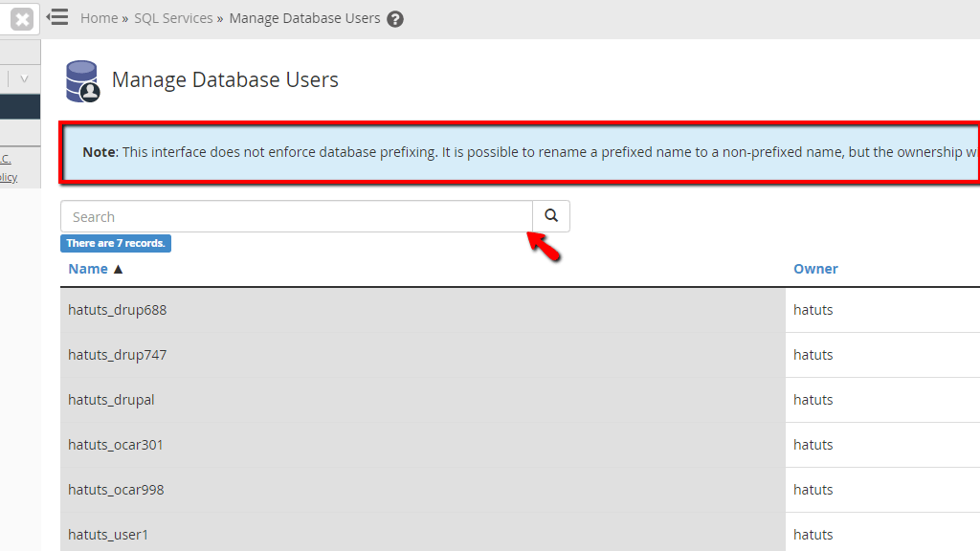Image resolution: width=980 pixels, height=551 pixels.
Task: Go to the Home breadcrumb link
Action: pos(99,18)
